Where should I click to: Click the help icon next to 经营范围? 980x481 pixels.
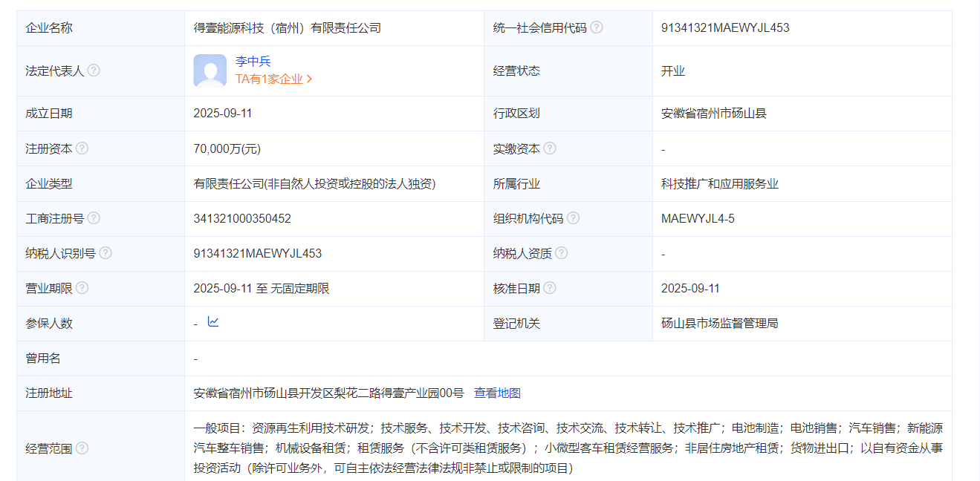pyautogui.click(x=81, y=447)
